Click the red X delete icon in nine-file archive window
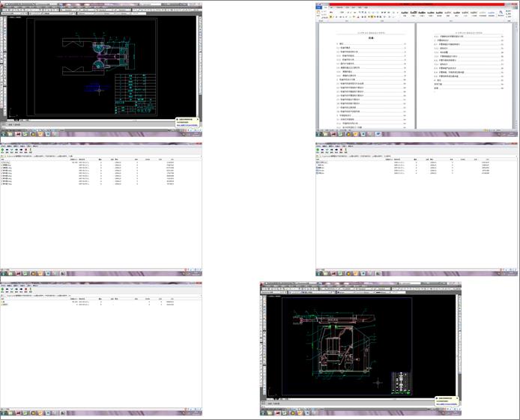This screenshot has width=520, height=420. [26, 150]
